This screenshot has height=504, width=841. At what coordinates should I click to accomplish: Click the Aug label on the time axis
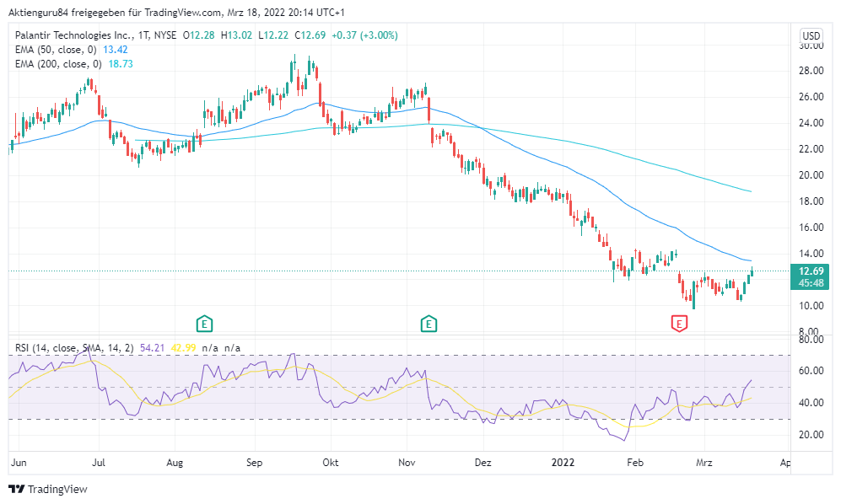(175, 463)
